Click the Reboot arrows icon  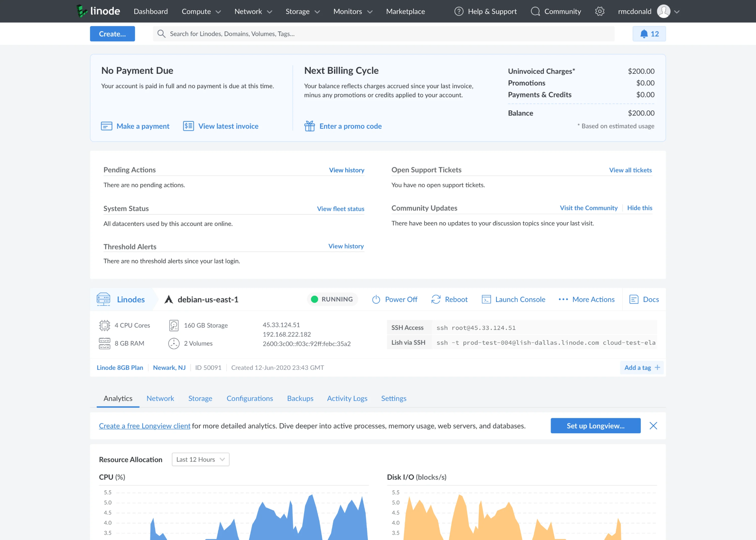(x=436, y=299)
